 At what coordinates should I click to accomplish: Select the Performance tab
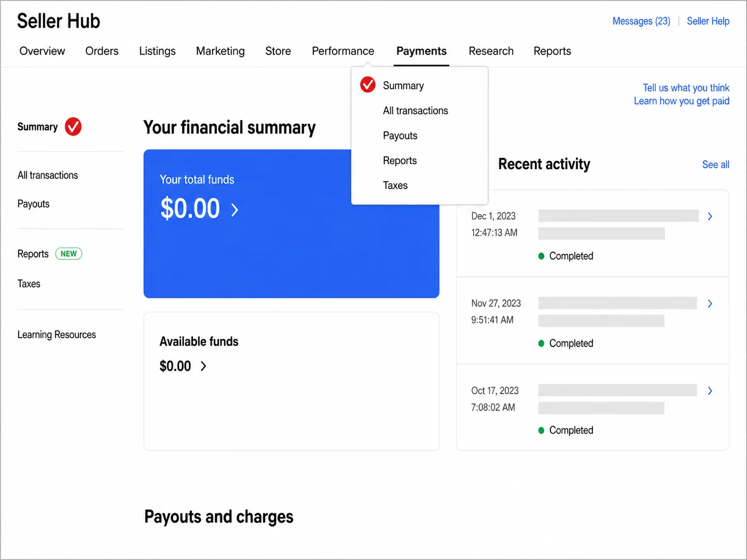[x=343, y=51]
